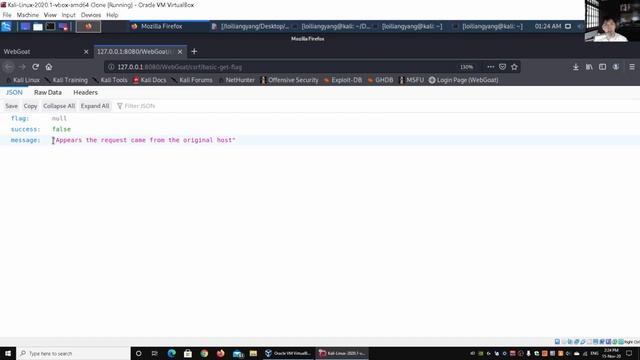
Task: Open VirtualBox Devices menu
Action: [91, 15]
